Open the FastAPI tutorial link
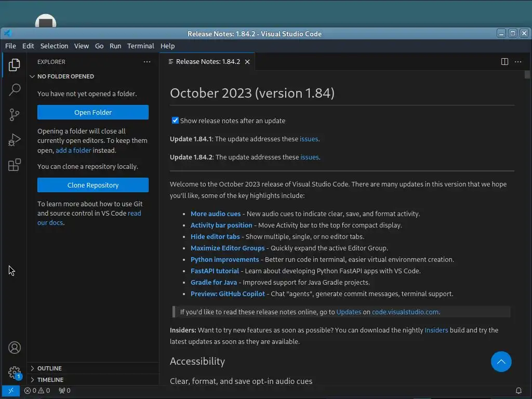The height and width of the screenshot is (399, 532). pos(215,271)
